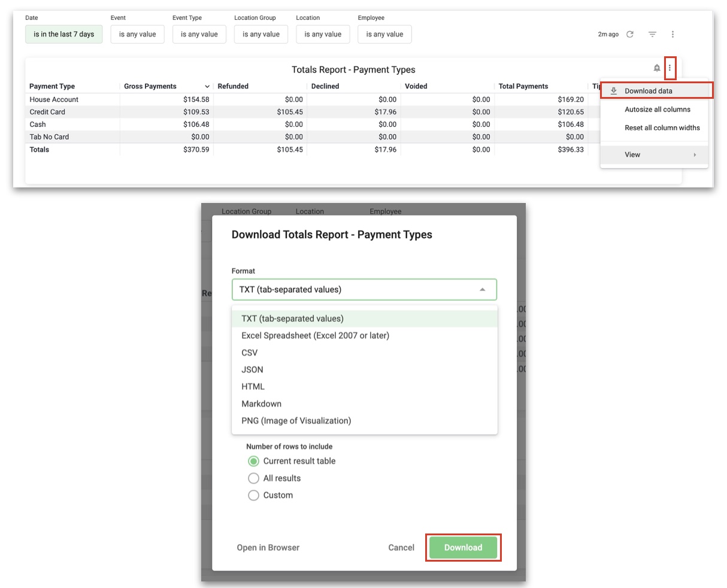The width and height of the screenshot is (727, 588).
Task: Click the House Account row label
Action: point(54,99)
